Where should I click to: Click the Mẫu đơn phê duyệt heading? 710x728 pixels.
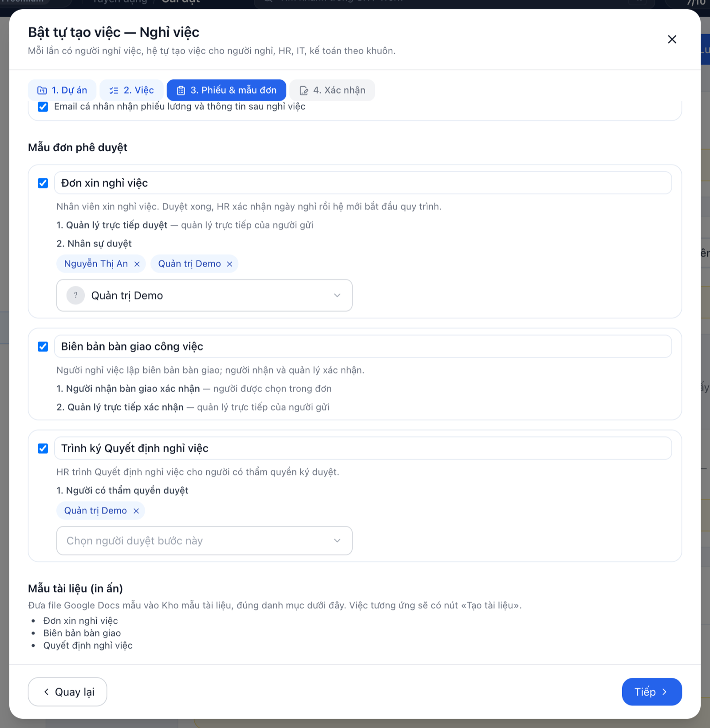78,147
